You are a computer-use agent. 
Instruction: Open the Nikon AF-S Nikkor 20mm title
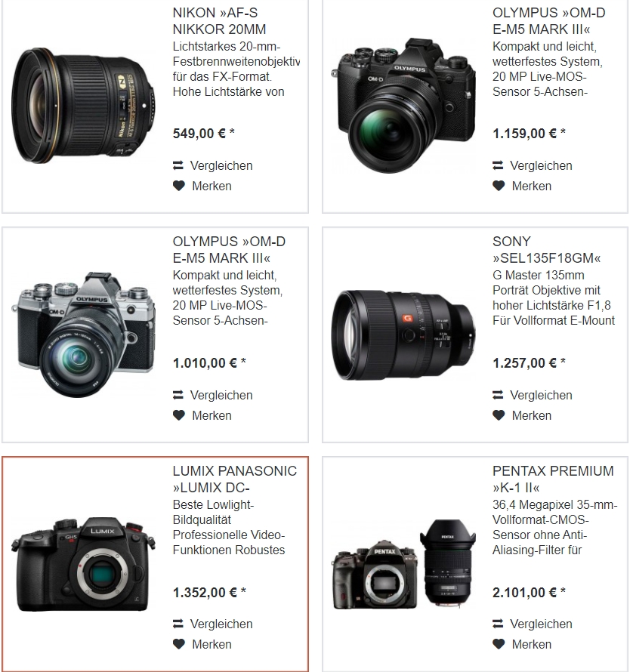(219, 21)
